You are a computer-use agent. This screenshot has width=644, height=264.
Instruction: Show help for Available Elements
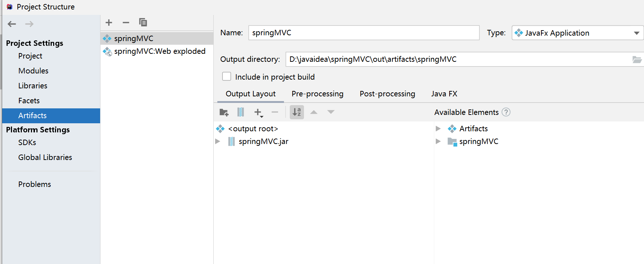click(506, 112)
